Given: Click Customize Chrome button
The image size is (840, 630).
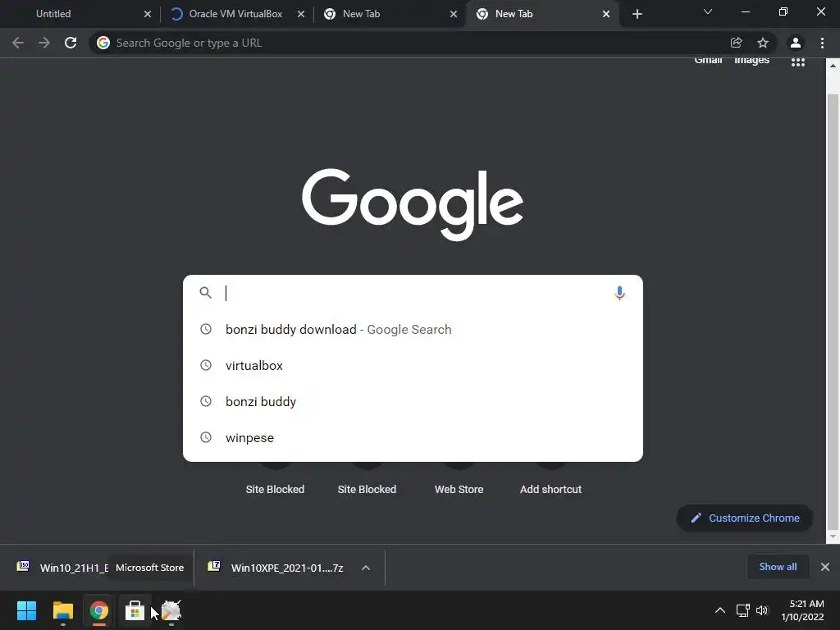Looking at the screenshot, I should click(745, 518).
